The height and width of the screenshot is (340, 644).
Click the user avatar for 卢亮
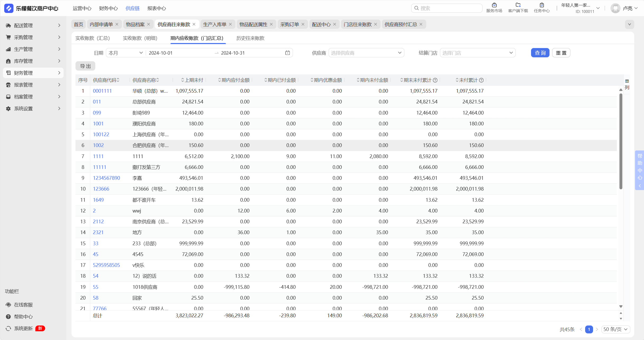(x=615, y=8)
